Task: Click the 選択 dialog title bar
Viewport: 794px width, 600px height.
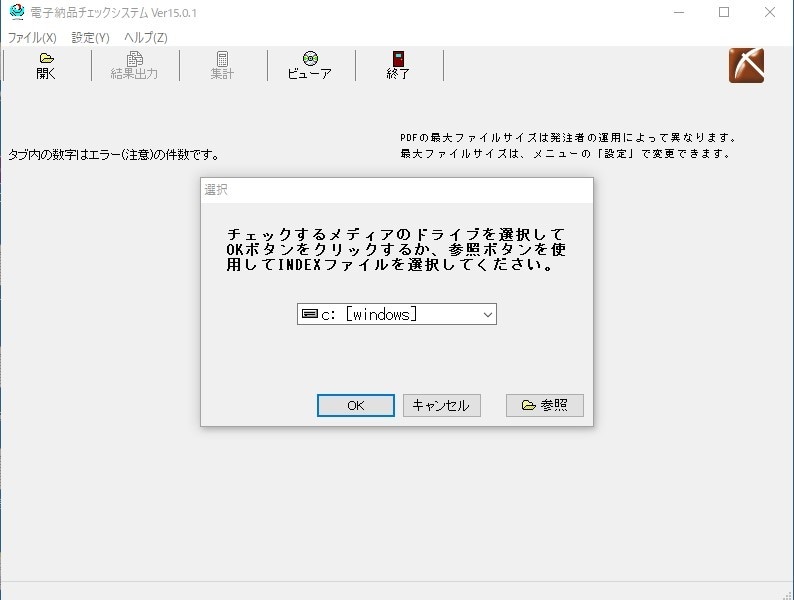Action: [396, 190]
